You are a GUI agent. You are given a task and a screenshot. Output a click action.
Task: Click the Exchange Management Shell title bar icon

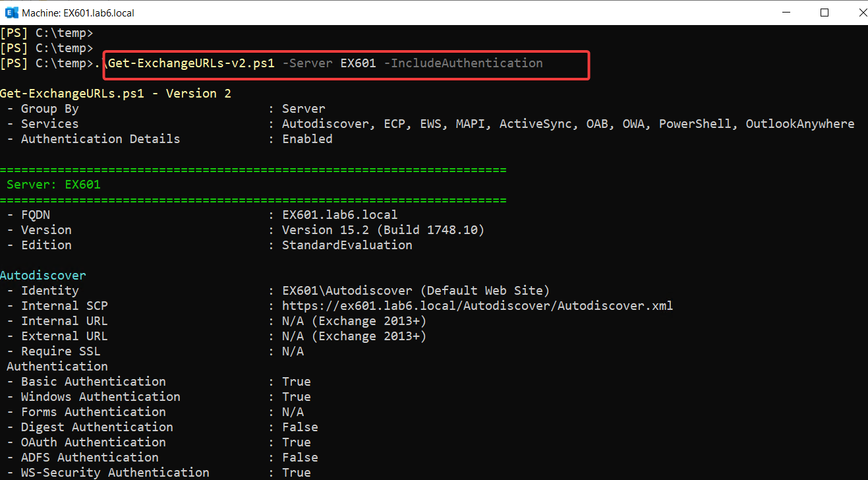[x=11, y=13]
